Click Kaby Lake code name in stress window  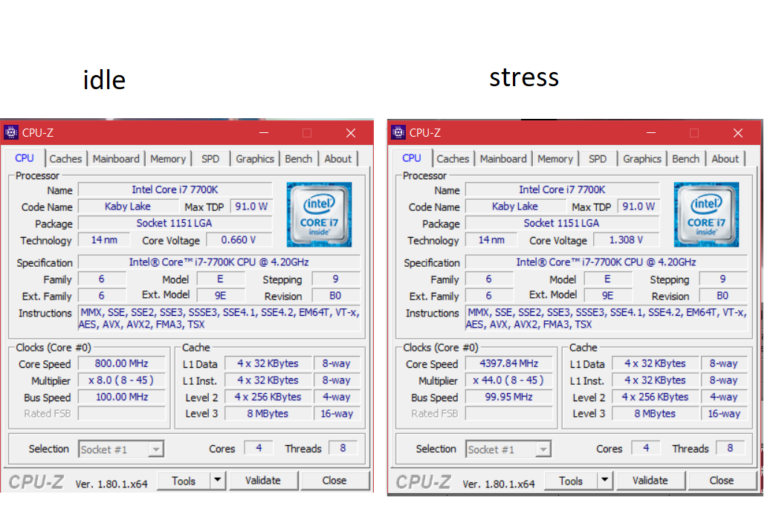[x=514, y=207]
